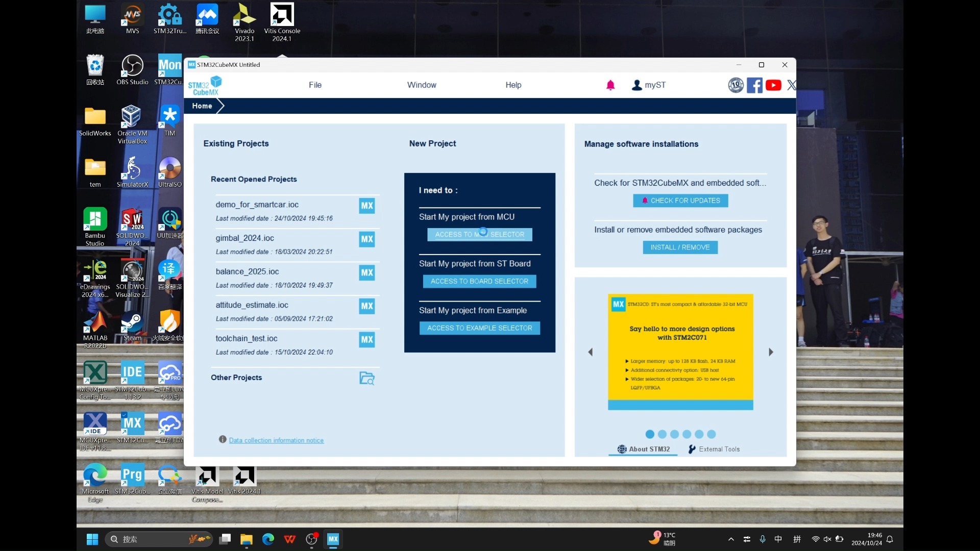The width and height of the screenshot is (980, 551).
Task: Select gimbal_2024.ioc project name
Action: pyautogui.click(x=244, y=238)
